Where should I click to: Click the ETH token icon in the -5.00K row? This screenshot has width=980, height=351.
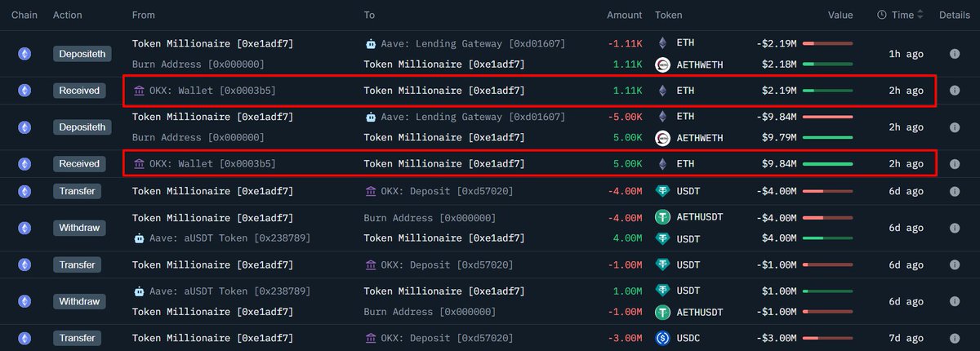point(662,116)
